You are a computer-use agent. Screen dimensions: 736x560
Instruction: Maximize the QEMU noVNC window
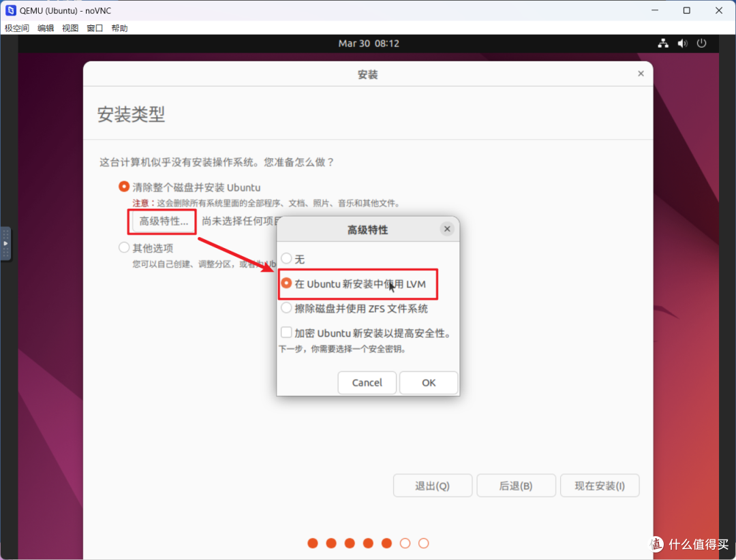tap(687, 10)
